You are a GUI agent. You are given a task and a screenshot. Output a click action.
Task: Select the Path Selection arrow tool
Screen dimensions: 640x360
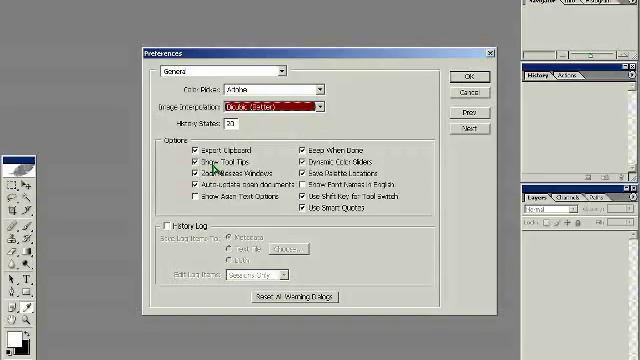(11, 279)
